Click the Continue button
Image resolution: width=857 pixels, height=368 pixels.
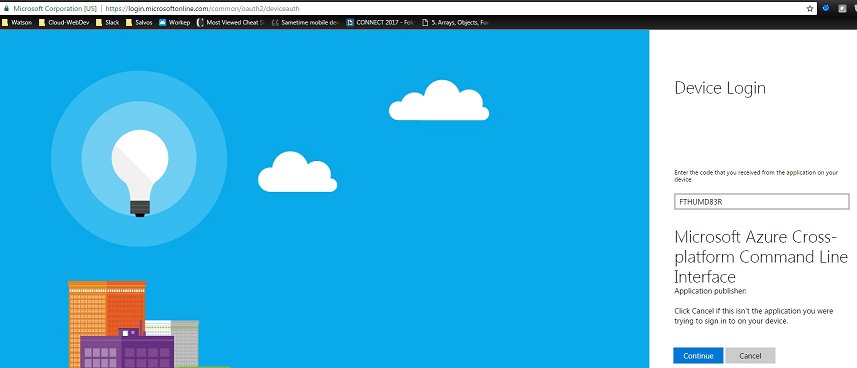coord(698,356)
